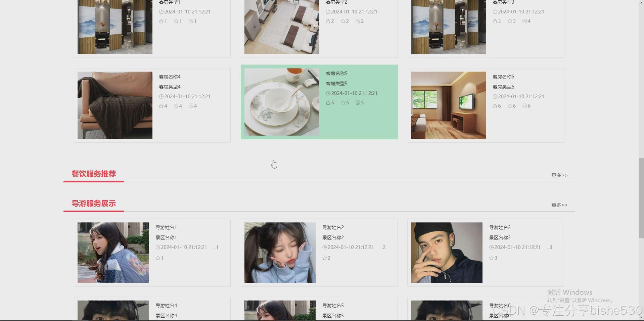Screen dimensions: 644x321
Task: Click 导游姓名4 guide name
Action: [166, 306]
